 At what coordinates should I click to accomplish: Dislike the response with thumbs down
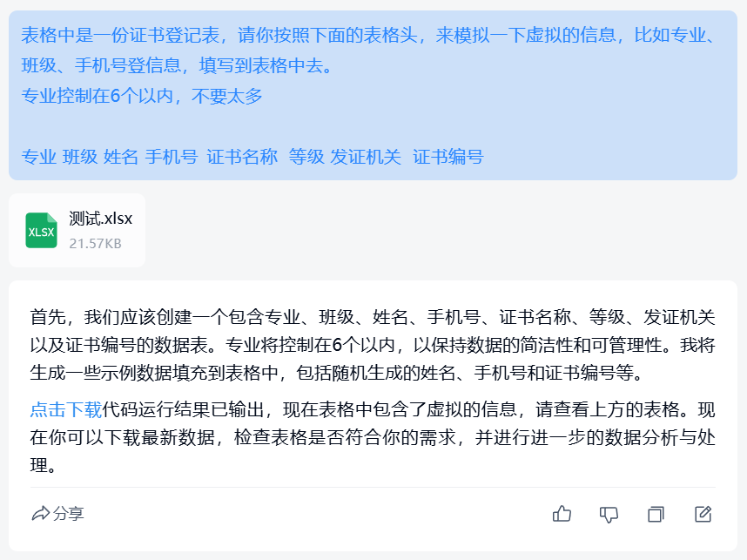pyautogui.click(x=609, y=514)
